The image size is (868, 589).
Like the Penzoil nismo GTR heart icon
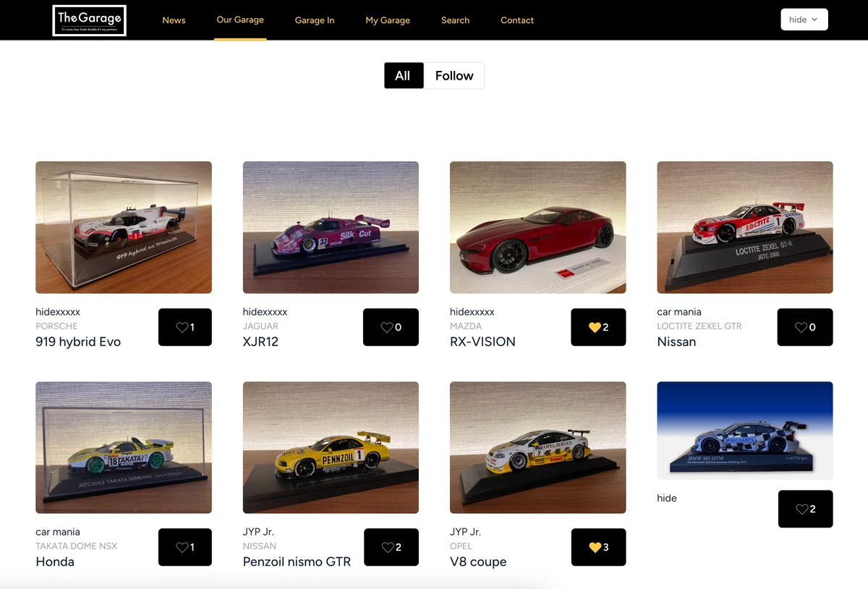pos(388,548)
